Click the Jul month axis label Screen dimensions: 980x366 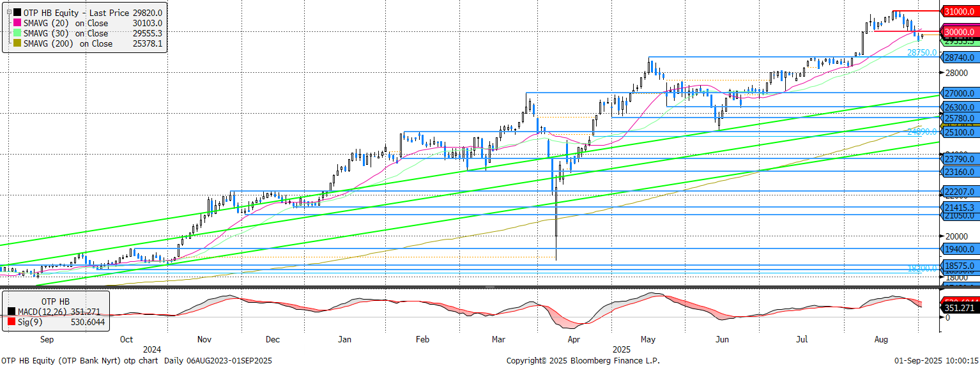pos(801,340)
